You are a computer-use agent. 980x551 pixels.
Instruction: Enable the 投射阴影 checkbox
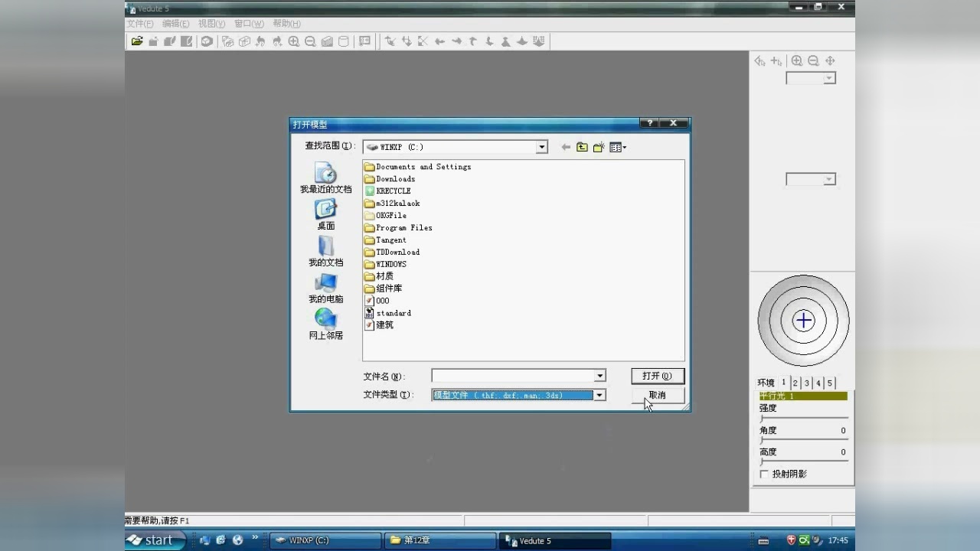764,474
